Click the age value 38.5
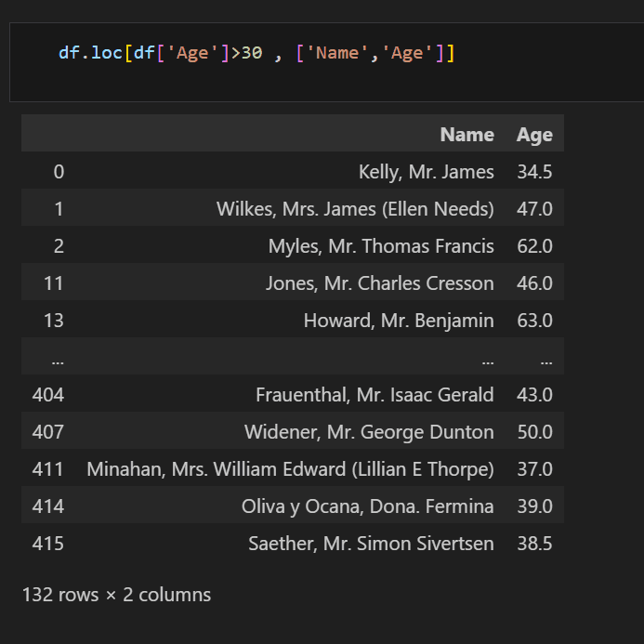Screen dimensions: 644x644 (x=534, y=544)
